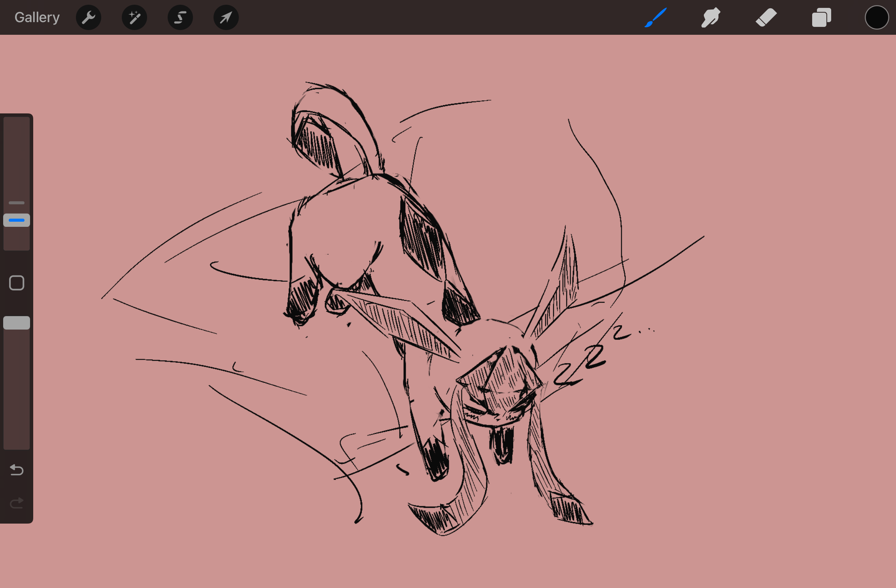Screen dimensions: 896x588
Task: Select the Brush tool
Action: (655, 17)
